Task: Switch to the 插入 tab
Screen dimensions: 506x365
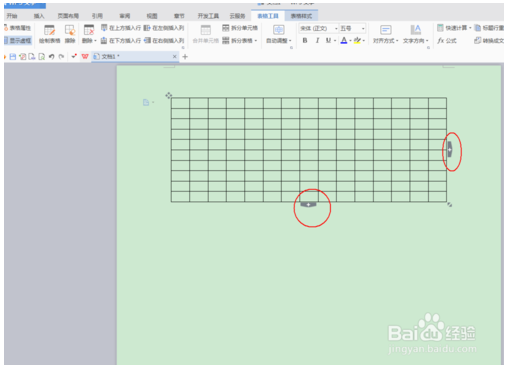Action: [39, 16]
